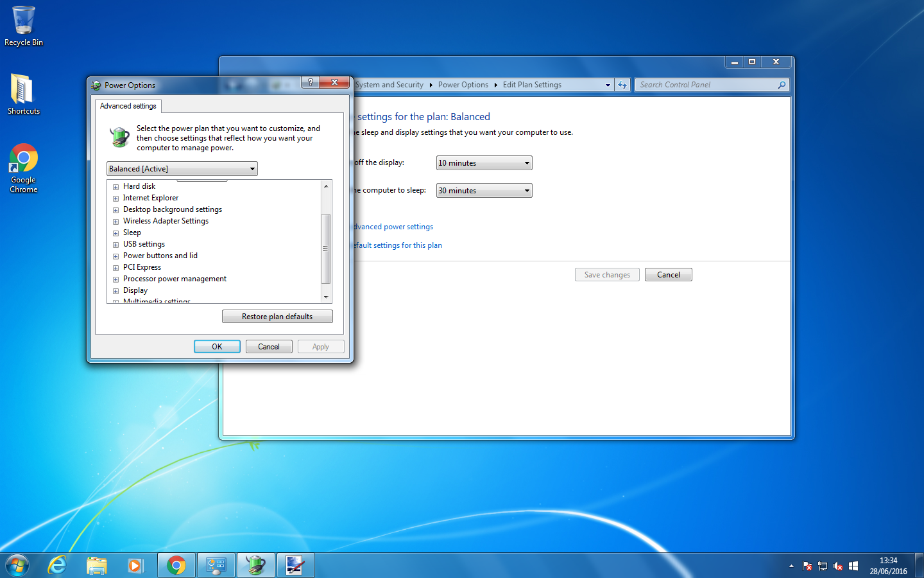The image size is (924, 578).
Task: Expand Processor power management node
Action: (116, 279)
